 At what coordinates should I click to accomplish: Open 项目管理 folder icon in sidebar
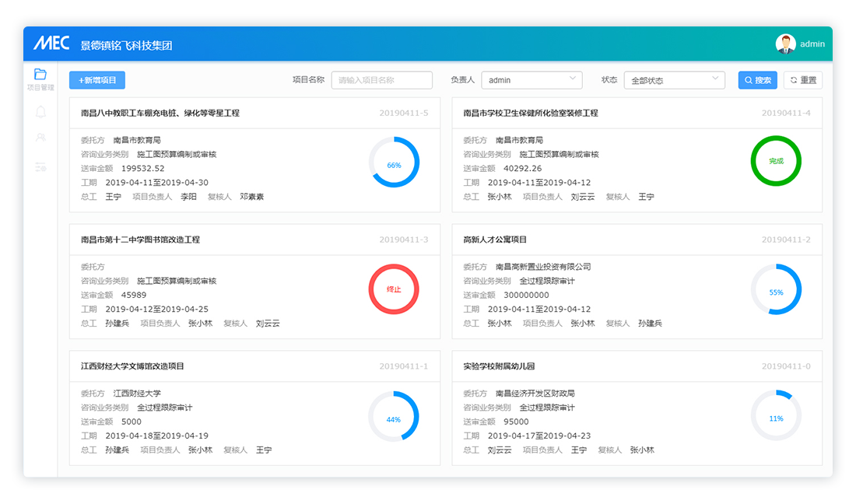pyautogui.click(x=40, y=75)
